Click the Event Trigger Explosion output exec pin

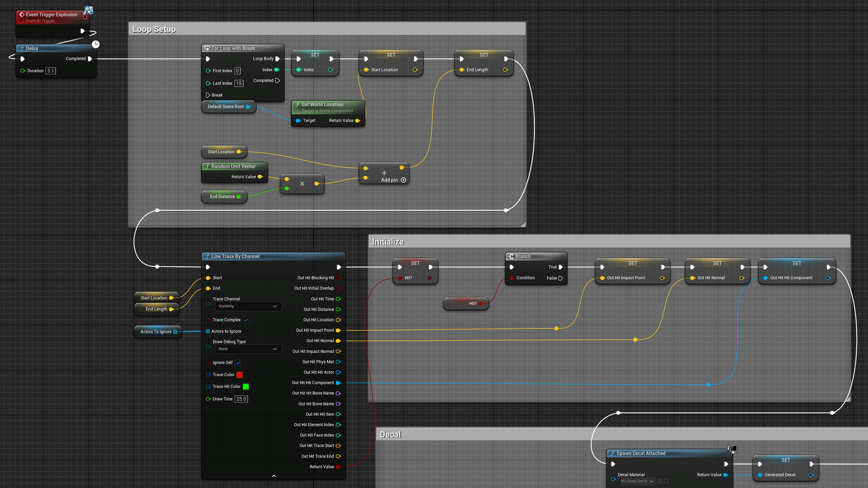82,31
